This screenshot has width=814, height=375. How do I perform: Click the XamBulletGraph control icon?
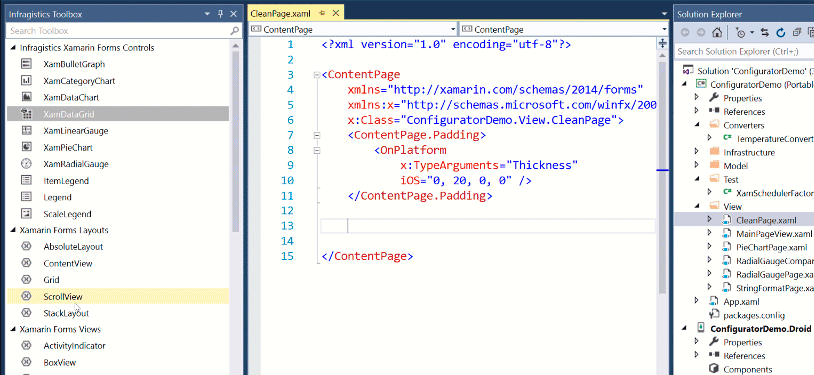tap(26, 64)
